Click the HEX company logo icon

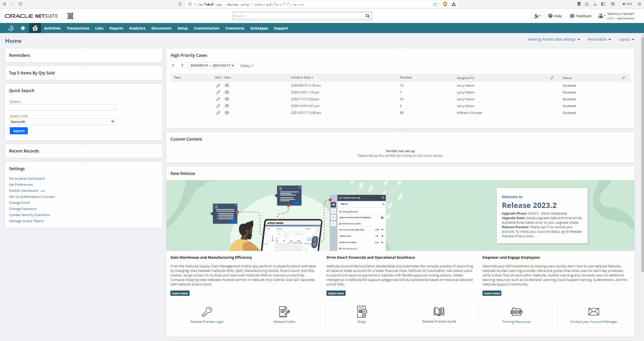coord(70,16)
